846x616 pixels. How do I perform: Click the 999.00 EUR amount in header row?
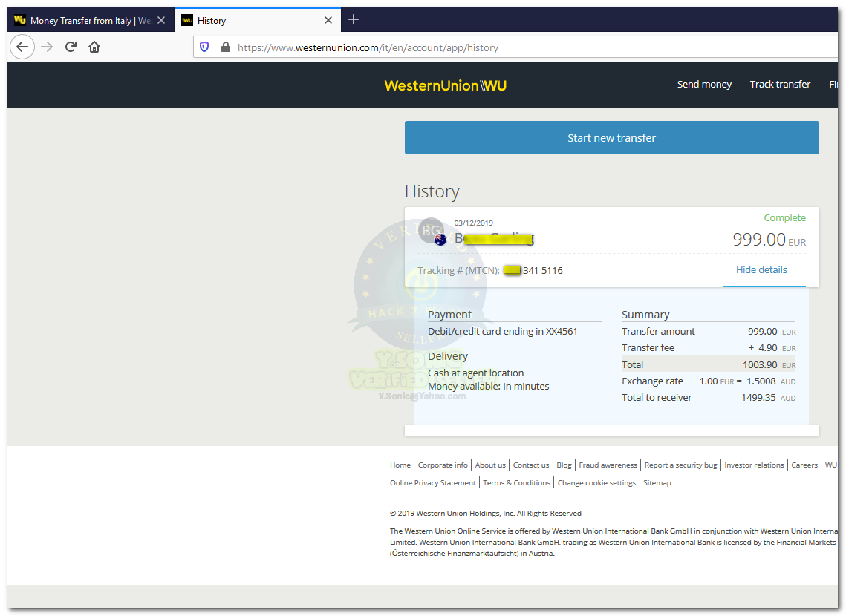pyautogui.click(x=769, y=239)
